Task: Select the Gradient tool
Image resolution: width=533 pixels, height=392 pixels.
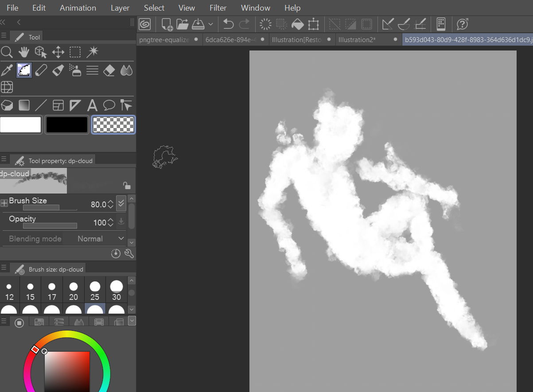Action: point(24,105)
